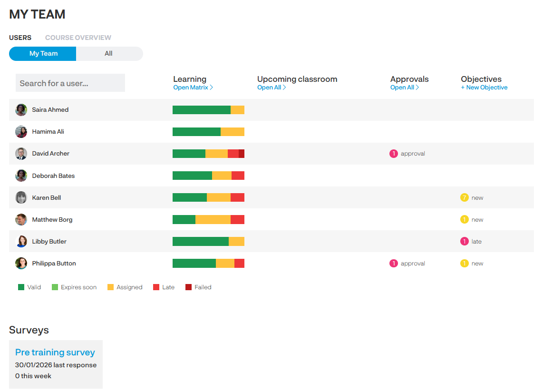Click Libby Butler's profile avatar
The image size is (543, 392).
(x=21, y=242)
